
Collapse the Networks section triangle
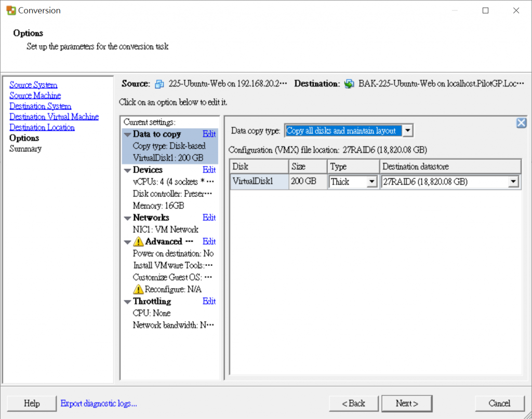tap(128, 218)
